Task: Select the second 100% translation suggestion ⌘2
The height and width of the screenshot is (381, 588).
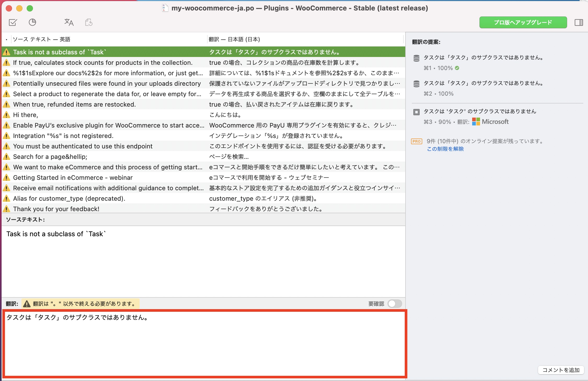Action: 497,88
